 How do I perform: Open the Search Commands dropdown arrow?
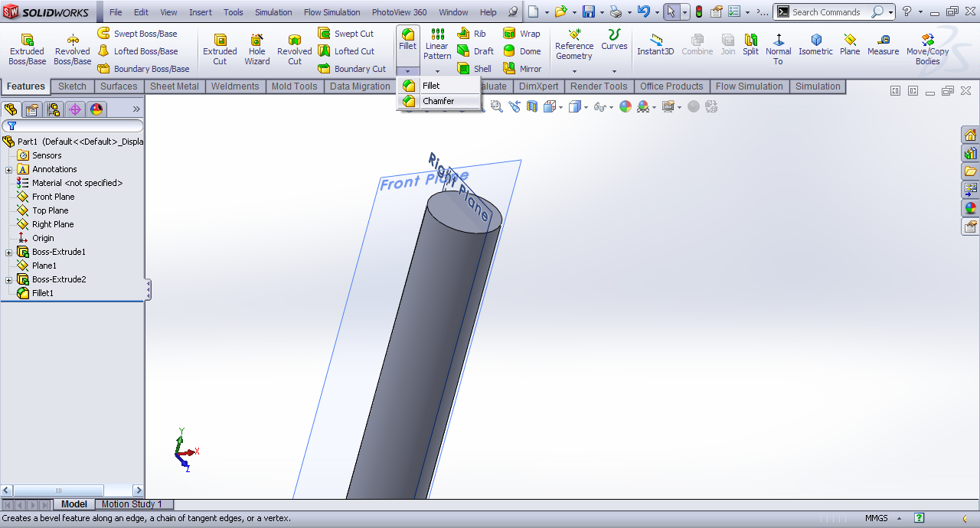[891, 12]
